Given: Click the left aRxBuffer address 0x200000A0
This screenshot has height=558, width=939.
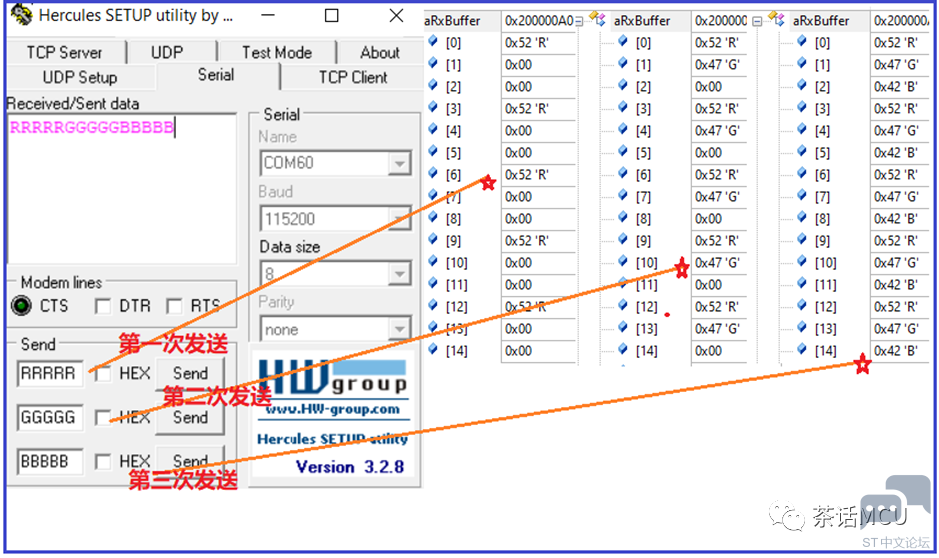Looking at the screenshot, I should [x=539, y=21].
